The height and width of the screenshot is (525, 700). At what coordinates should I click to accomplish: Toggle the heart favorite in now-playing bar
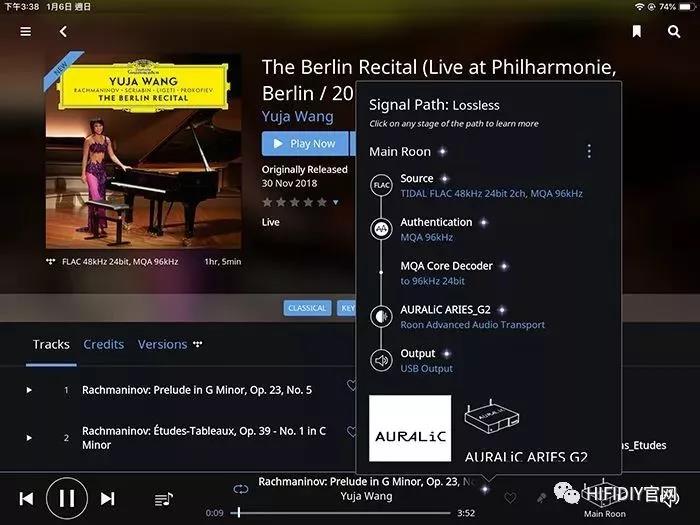[510, 497]
